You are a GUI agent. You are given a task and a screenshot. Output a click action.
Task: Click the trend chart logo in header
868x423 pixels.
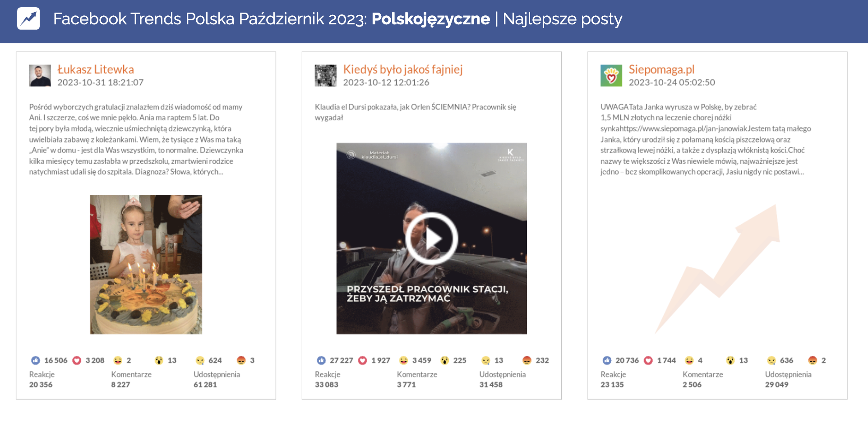28,19
